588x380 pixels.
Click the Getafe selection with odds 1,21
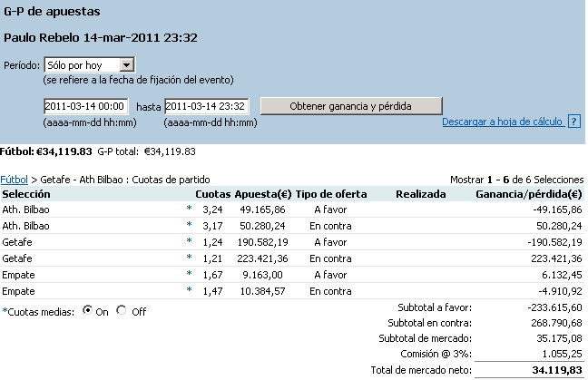click(17, 258)
